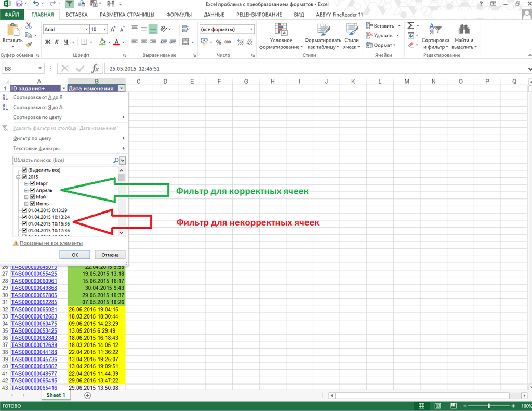Switch to the ДАННЫЕ tab
Viewport: 532px width, 411px height.
pos(214,15)
